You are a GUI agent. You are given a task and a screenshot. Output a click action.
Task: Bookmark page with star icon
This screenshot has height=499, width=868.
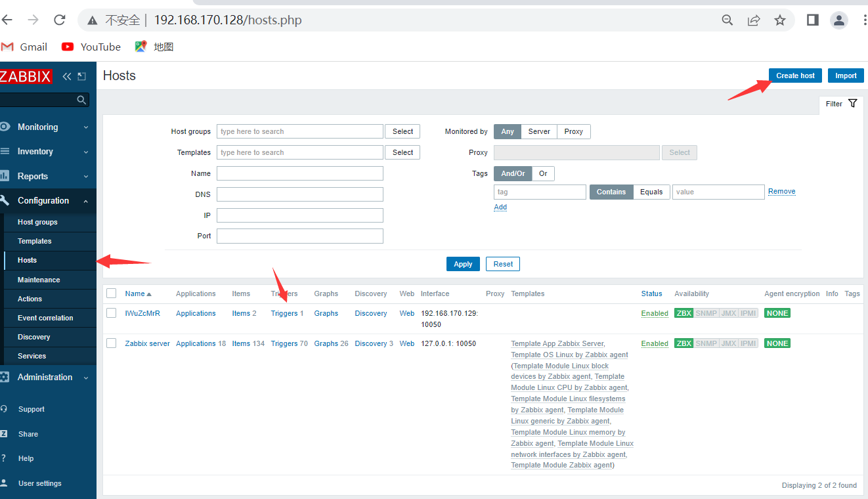tap(780, 20)
